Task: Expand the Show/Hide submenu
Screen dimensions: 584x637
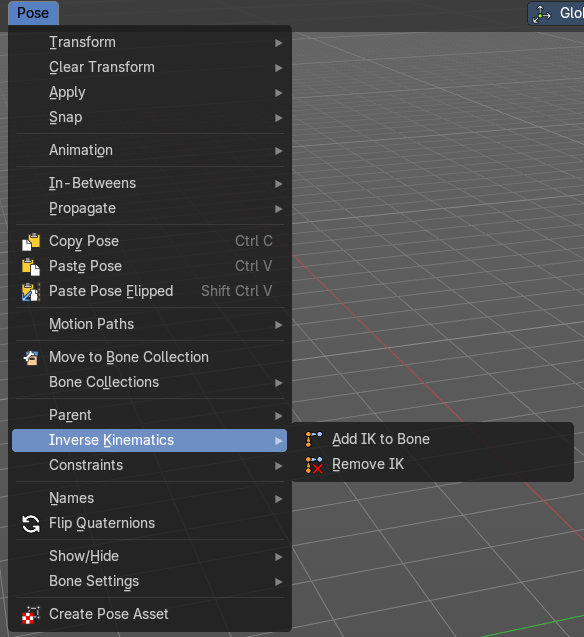Action: [149, 556]
